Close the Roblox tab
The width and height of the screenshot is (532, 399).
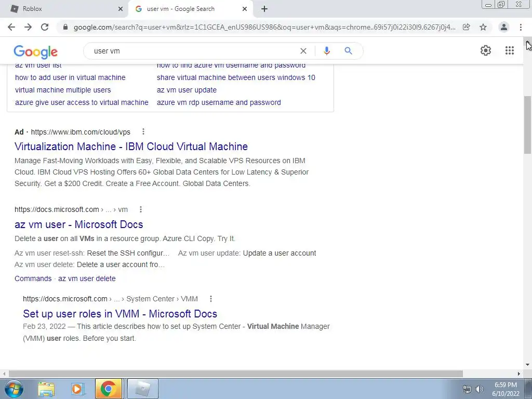[121, 9]
